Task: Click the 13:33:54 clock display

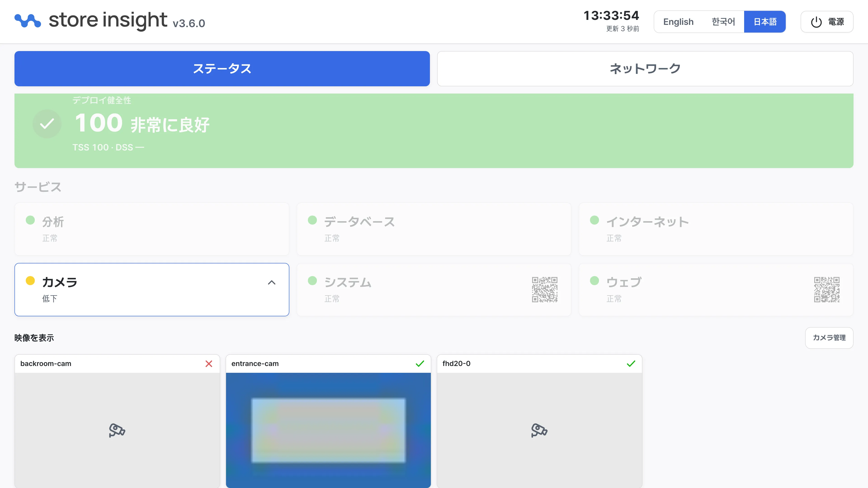Action: click(611, 16)
